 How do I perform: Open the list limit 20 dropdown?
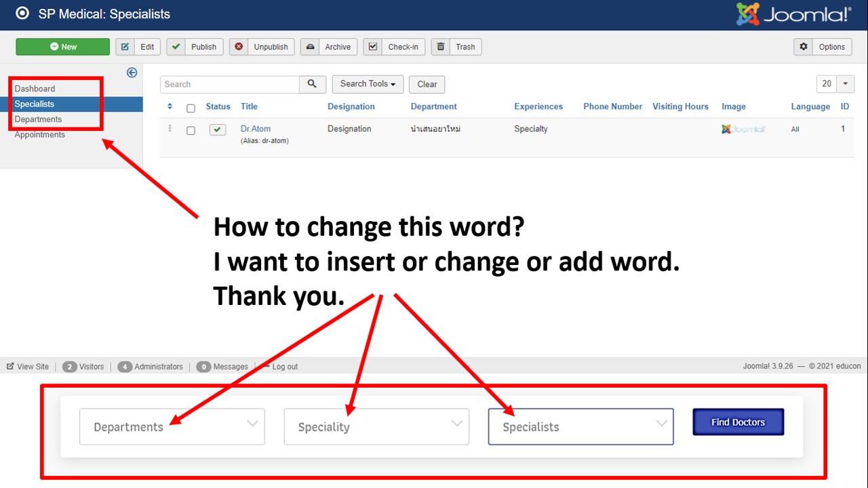point(835,84)
